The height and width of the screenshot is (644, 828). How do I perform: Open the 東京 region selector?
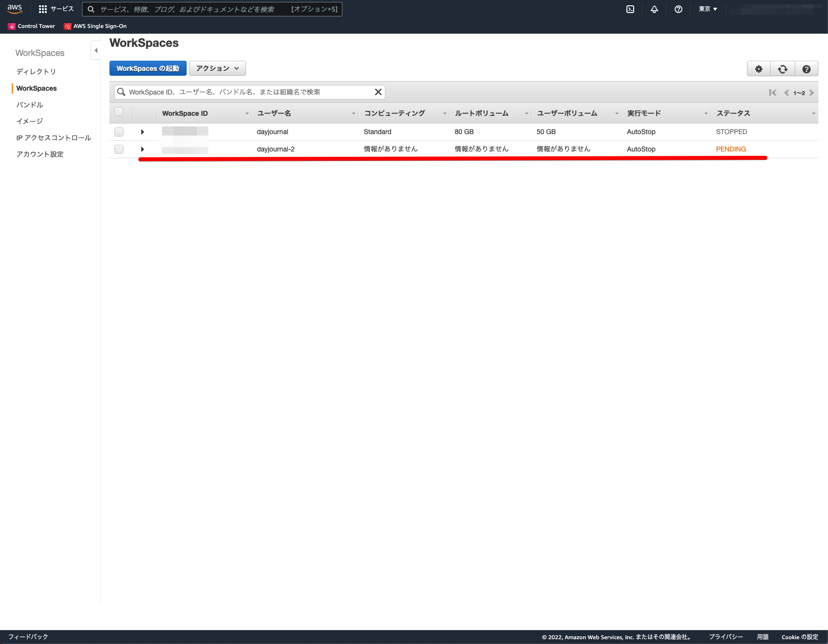[x=706, y=9]
